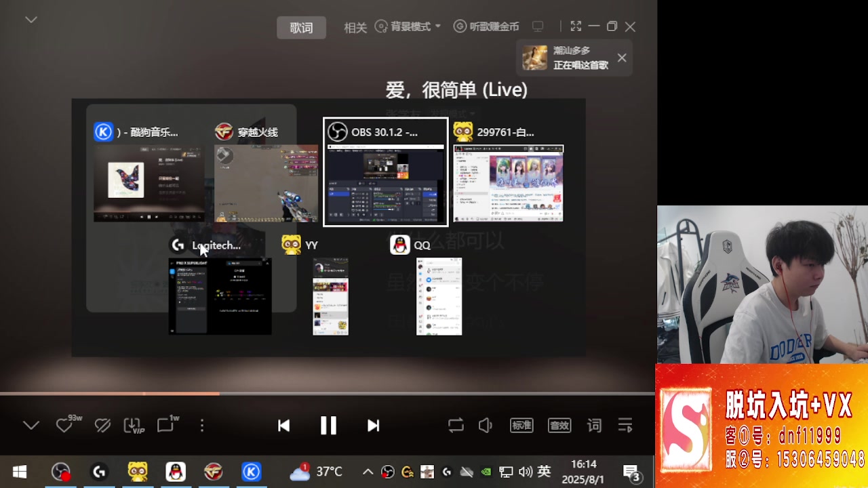Collapse the player with top-left chevron
Screen dimensions: 868x488
(x=31, y=20)
